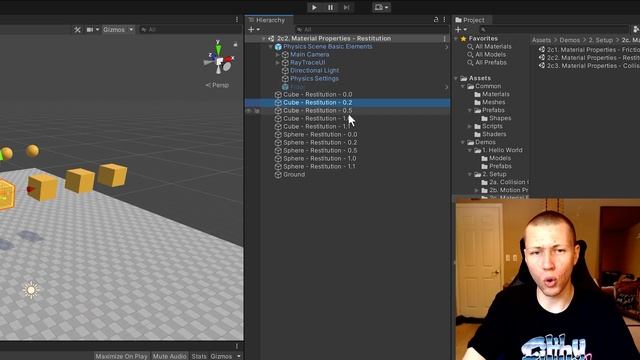
Task: Open the Scene camera settings dropdown
Action: tap(93, 29)
